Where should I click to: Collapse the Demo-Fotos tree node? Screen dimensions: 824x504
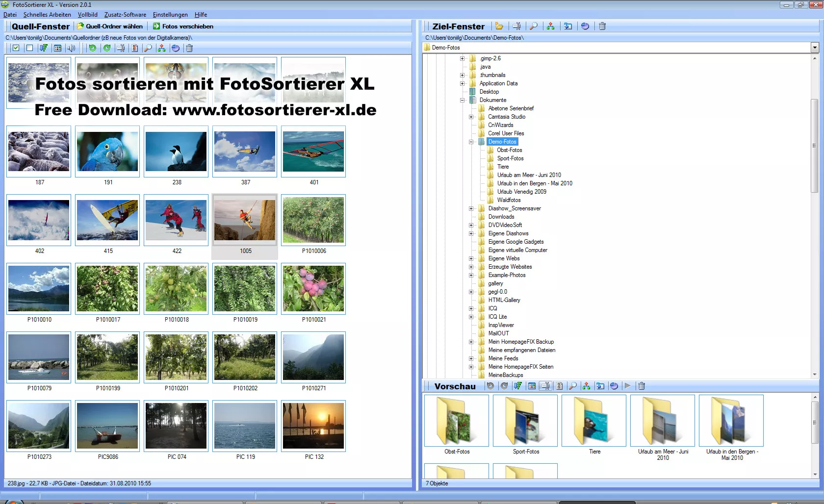click(x=471, y=142)
